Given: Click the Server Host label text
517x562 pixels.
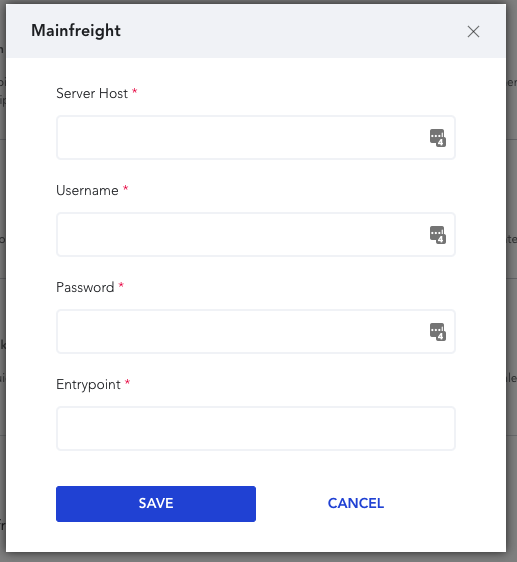Looking at the screenshot, I should (x=92, y=94).
